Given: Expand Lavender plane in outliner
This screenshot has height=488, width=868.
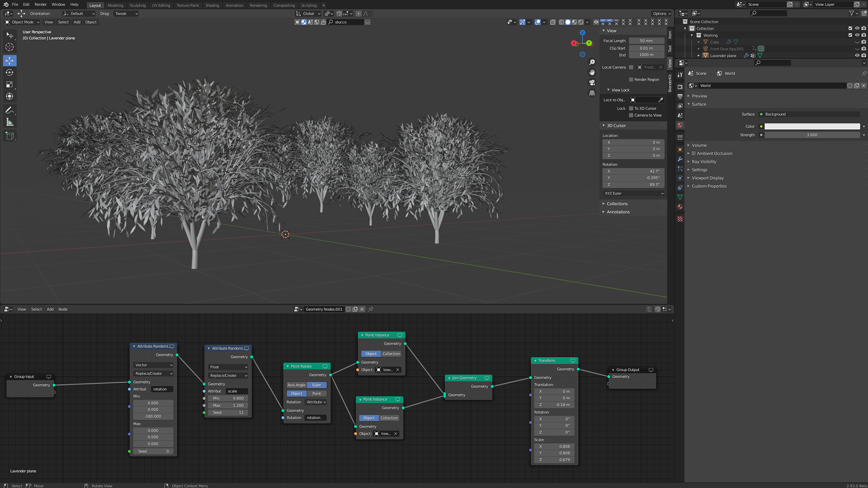Looking at the screenshot, I should point(698,56).
